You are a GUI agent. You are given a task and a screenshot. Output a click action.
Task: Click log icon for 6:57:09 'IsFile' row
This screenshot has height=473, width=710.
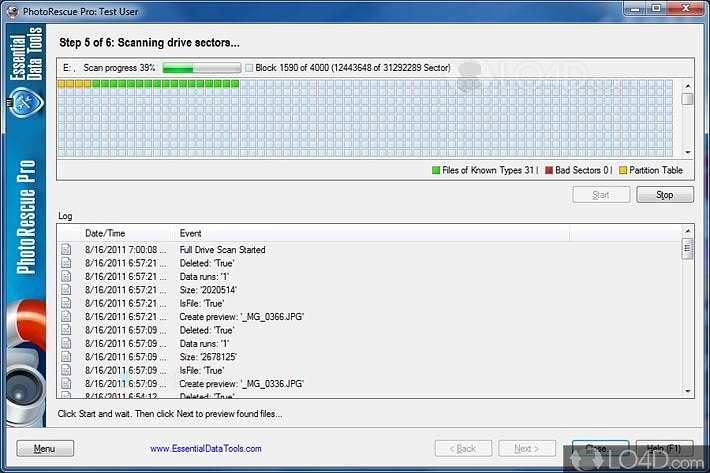click(66, 370)
